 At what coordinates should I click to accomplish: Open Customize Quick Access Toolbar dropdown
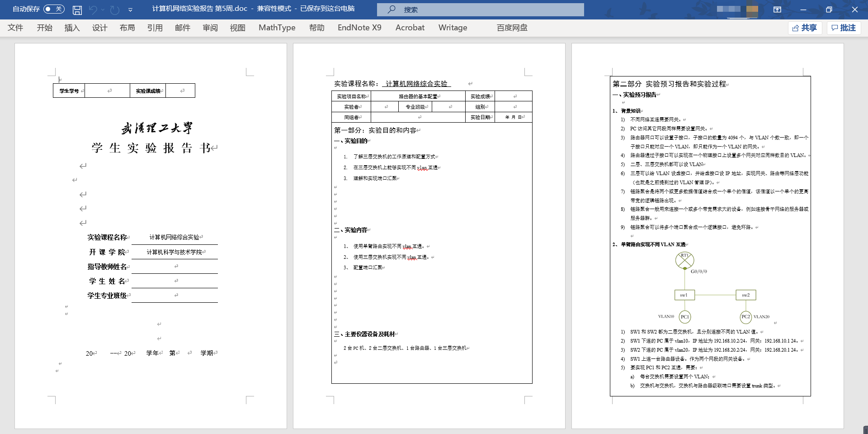coord(130,10)
